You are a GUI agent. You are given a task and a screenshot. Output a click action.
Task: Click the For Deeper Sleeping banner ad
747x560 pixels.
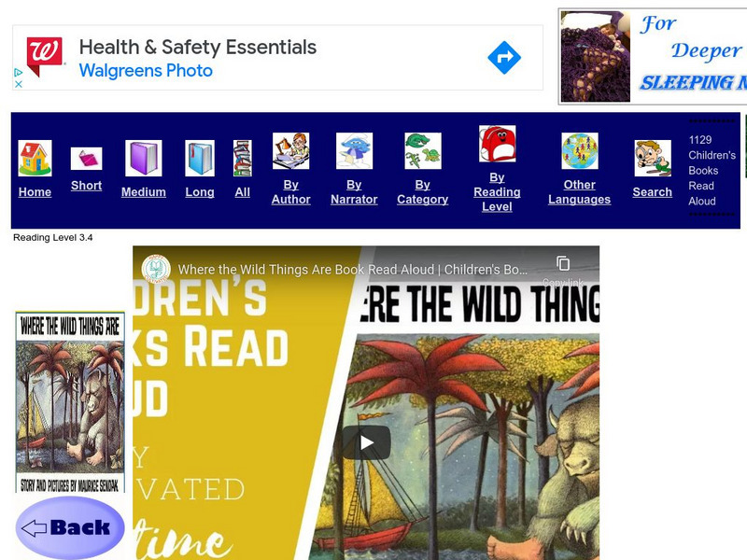[653, 57]
